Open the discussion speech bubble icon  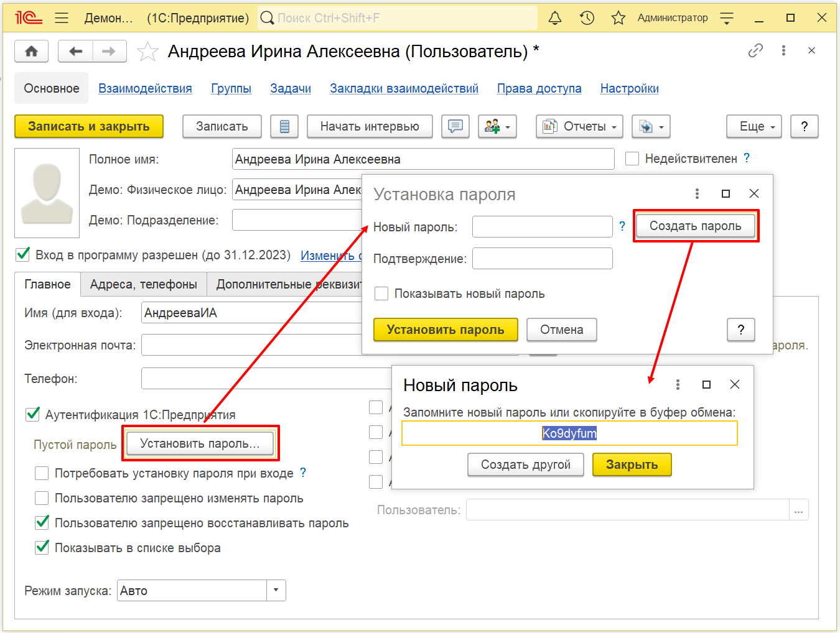[455, 126]
